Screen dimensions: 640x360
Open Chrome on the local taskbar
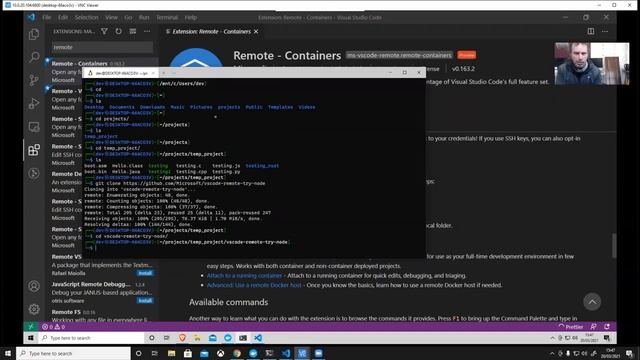(237, 353)
